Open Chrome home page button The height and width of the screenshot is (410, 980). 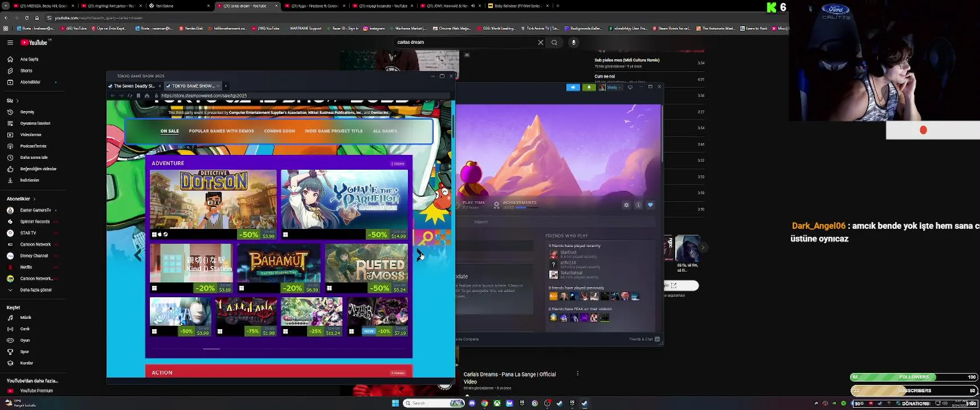37,18
